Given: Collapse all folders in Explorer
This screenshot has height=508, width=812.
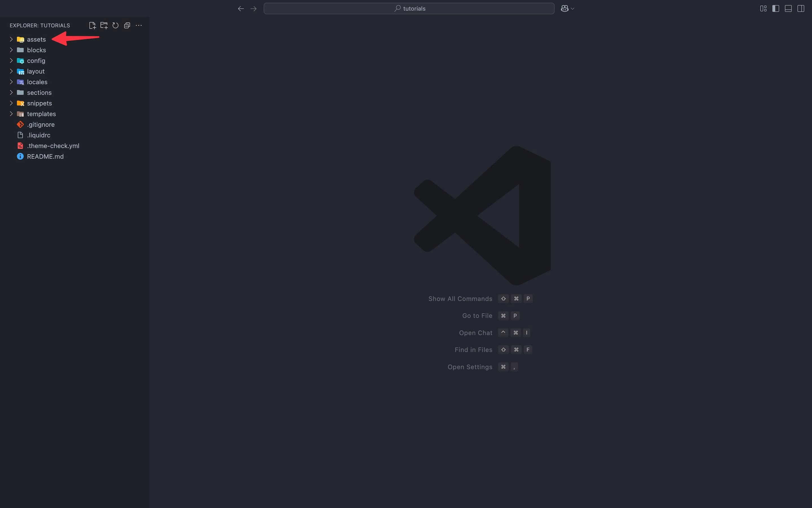Looking at the screenshot, I should tap(127, 25).
